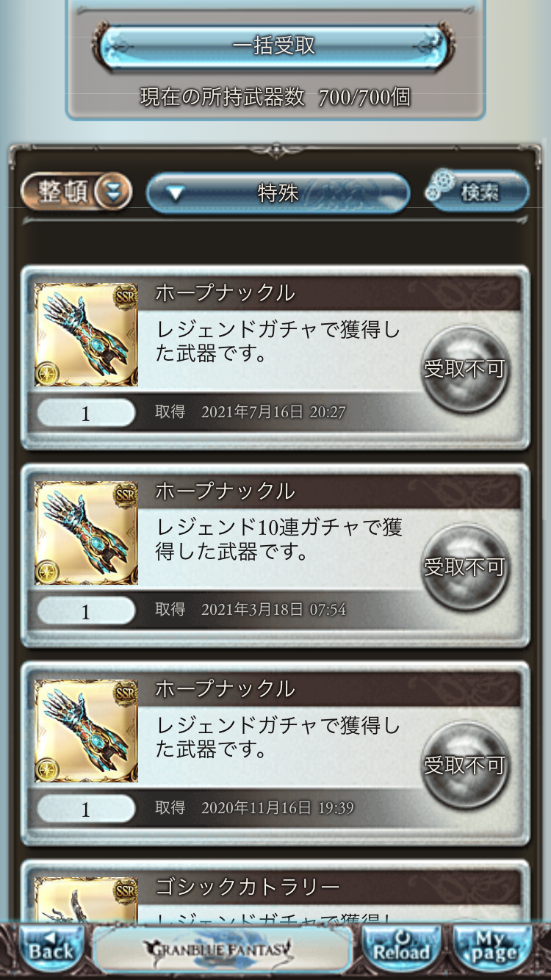Expand the 特殊 category dropdown
Image resolution: width=551 pixels, height=980 pixels.
pos(278,193)
